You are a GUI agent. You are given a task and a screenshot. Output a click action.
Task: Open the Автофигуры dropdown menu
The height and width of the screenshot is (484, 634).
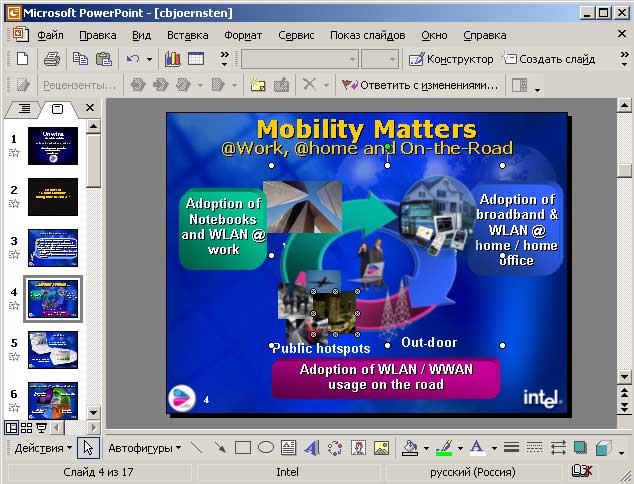point(145,448)
